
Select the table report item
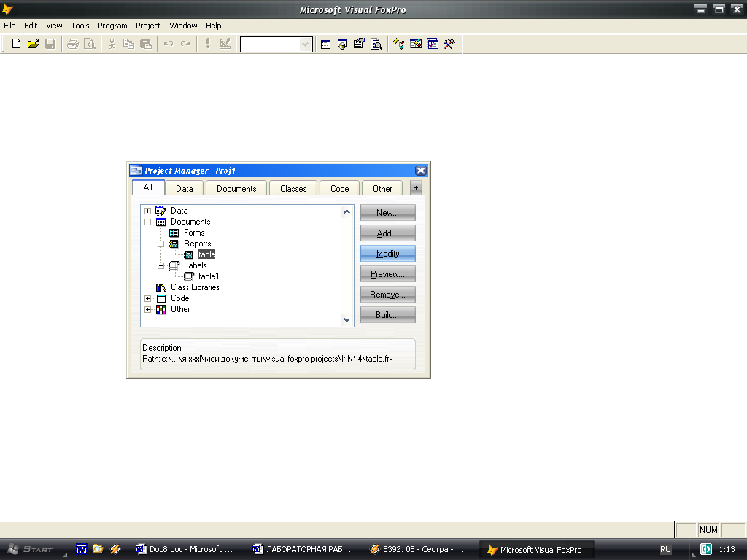[x=206, y=254]
